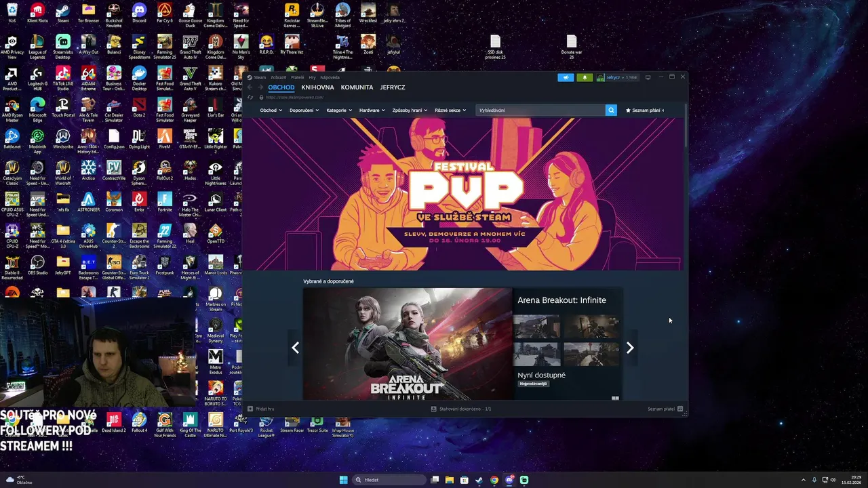This screenshot has width=868, height=488.
Task: Expand the Různé sekce dropdown
Action: click(450, 110)
